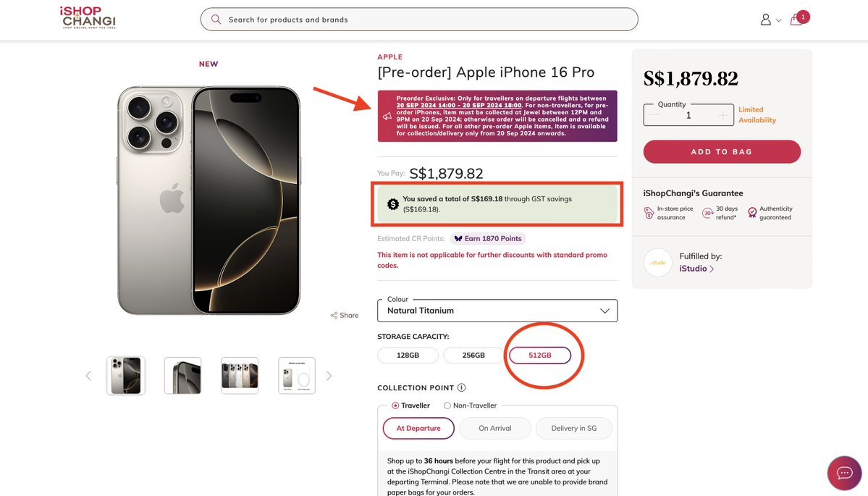Click the Share icon

pyautogui.click(x=334, y=316)
